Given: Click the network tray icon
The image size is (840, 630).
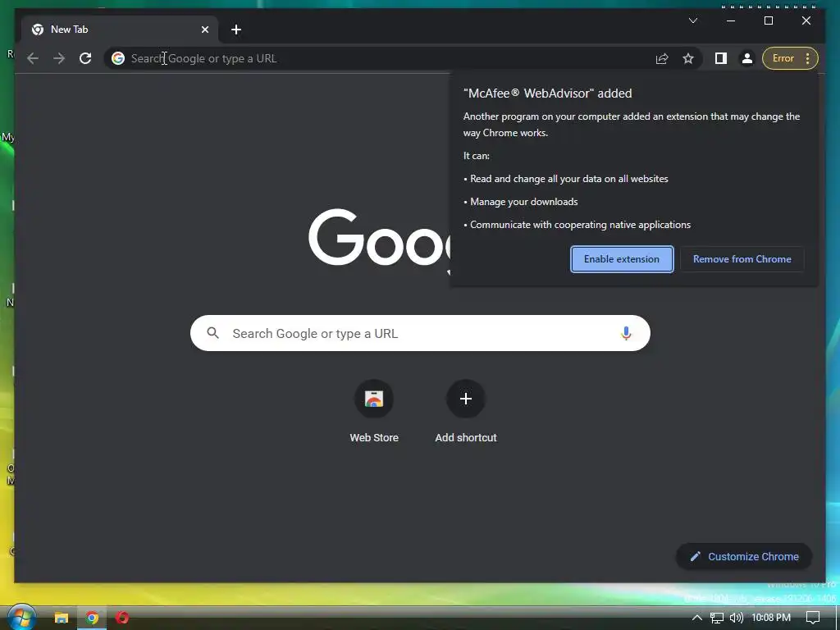Looking at the screenshot, I should [717, 618].
